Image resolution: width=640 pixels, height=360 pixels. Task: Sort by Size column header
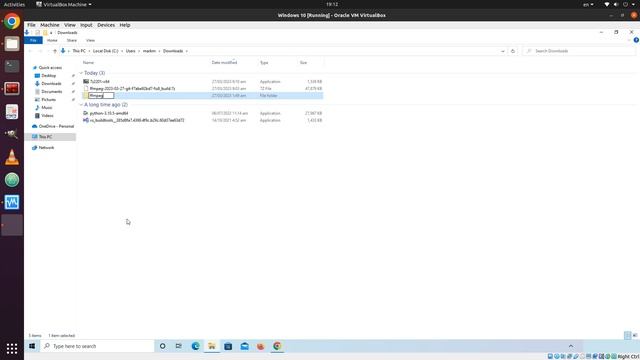click(303, 62)
